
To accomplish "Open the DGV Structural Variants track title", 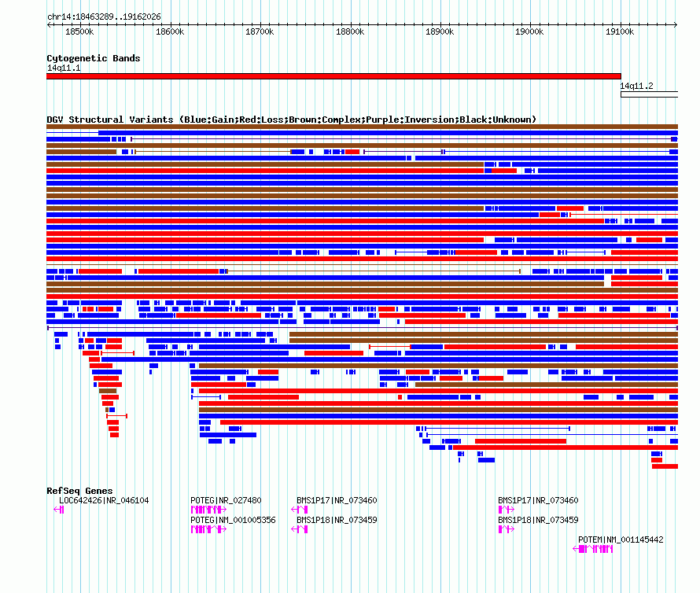I will point(291,120).
